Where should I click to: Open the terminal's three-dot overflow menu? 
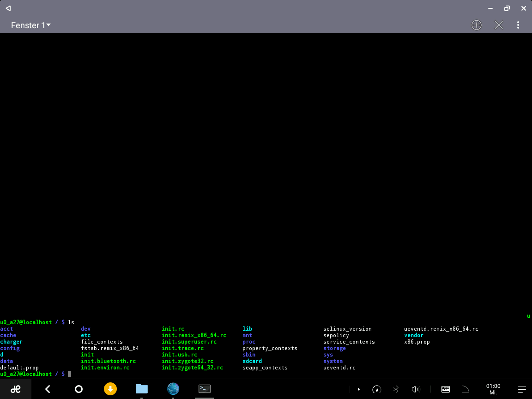tap(518, 25)
